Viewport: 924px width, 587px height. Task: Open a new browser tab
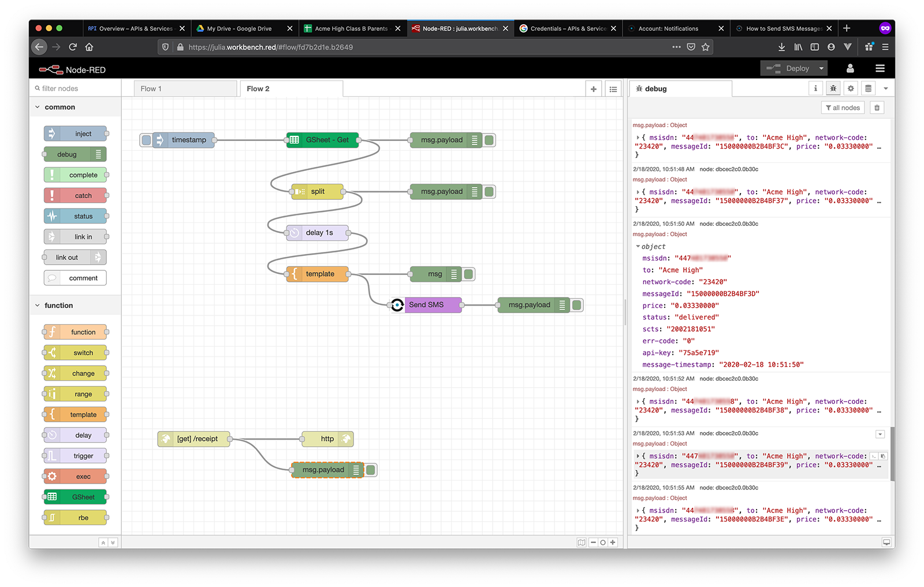coord(846,28)
